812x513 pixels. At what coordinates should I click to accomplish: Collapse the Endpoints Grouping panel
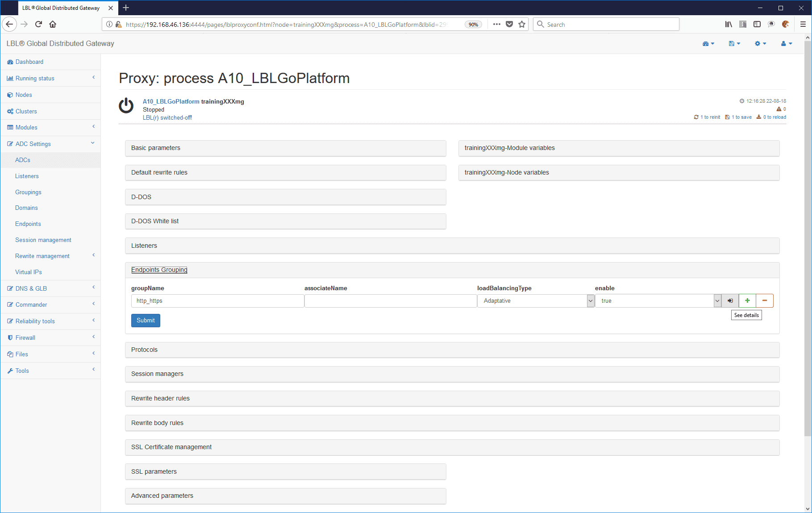(452, 270)
